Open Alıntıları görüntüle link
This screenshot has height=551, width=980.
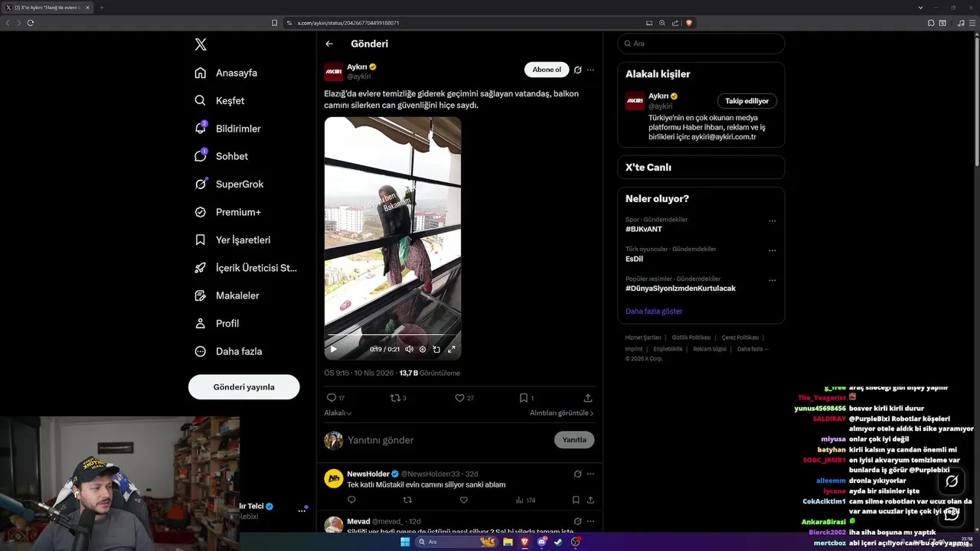[562, 413]
